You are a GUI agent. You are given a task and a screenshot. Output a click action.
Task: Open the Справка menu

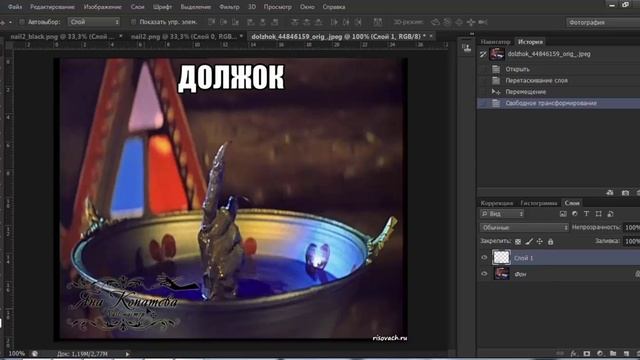pos(334,7)
